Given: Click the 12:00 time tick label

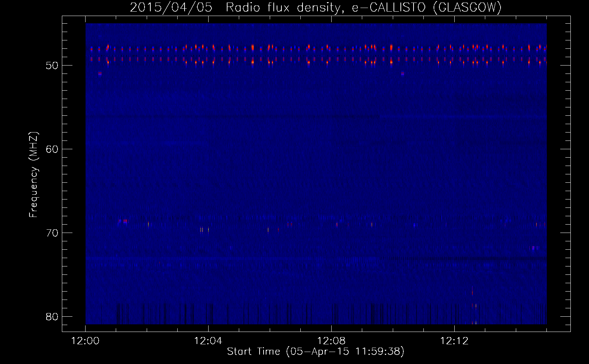Looking at the screenshot, I should 85,341.
